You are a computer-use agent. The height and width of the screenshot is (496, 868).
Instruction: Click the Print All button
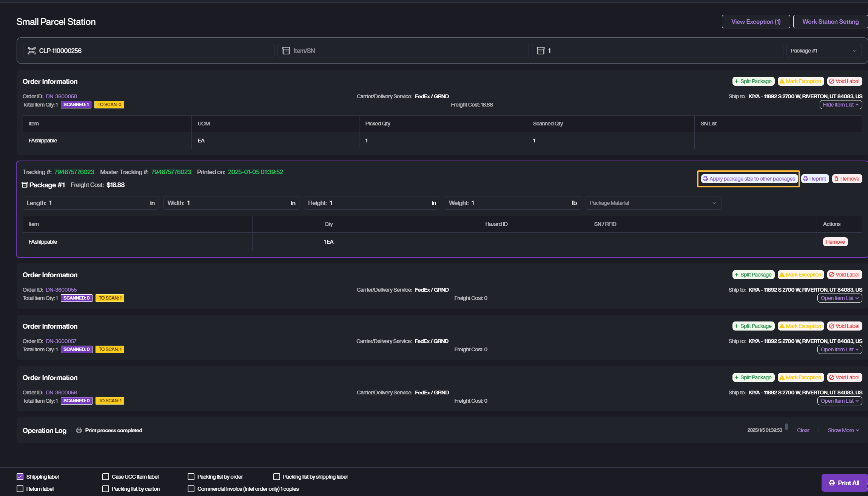pos(844,483)
